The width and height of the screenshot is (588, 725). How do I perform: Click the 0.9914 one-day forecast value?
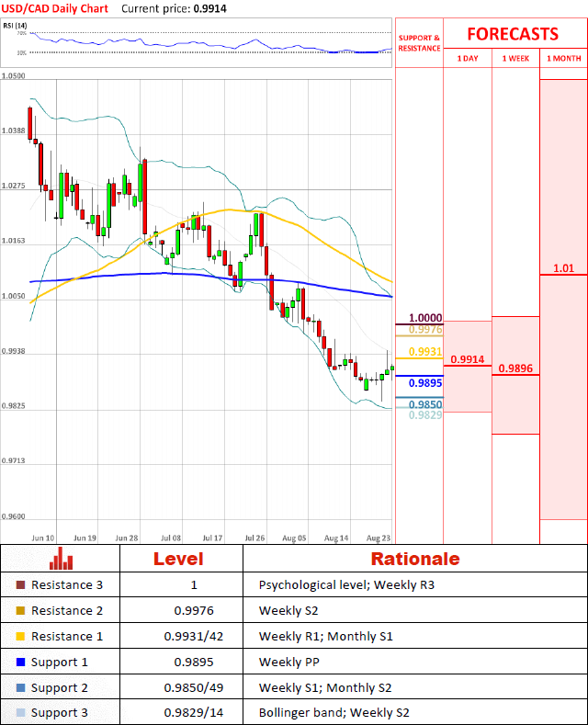coord(467,359)
